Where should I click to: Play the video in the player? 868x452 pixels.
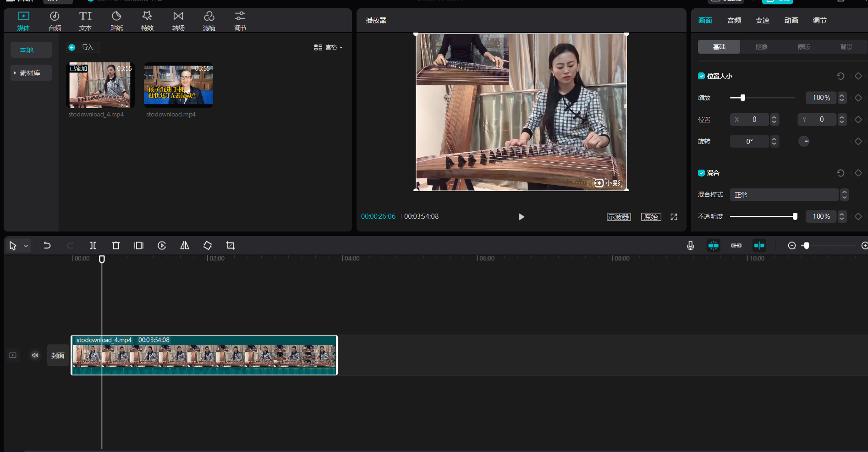point(521,217)
